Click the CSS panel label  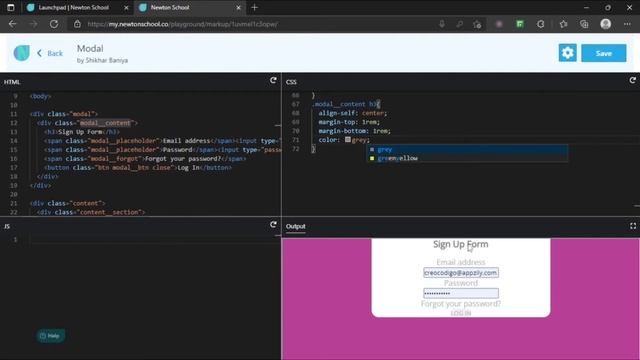click(291, 82)
